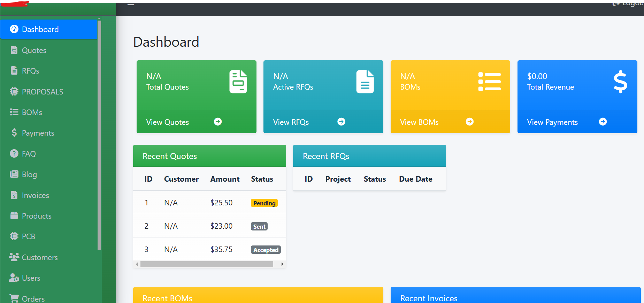Click the Recent Invoices panel header
Image resolution: width=644 pixels, height=303 pixels.
515,296
